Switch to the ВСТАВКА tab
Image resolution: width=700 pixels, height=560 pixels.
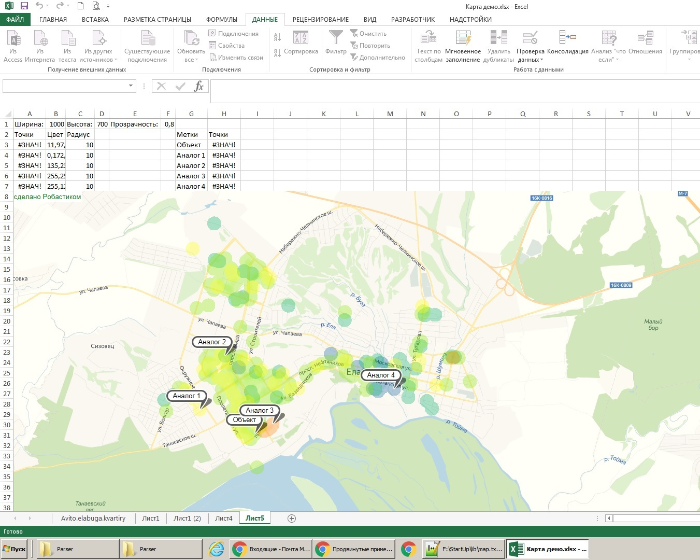(x=95, y=19)
